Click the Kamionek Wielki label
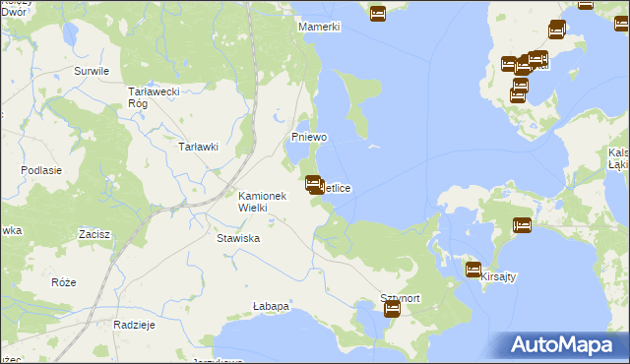630x364 pixels. (x=263, y=202)
